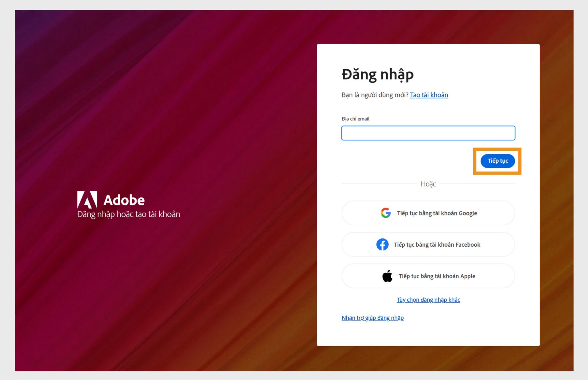This screenshot has height=380, width=588.
Task: Select 'Tiếp tục bằng tài khoản Apple'
Action: click(x=437, y=276)
